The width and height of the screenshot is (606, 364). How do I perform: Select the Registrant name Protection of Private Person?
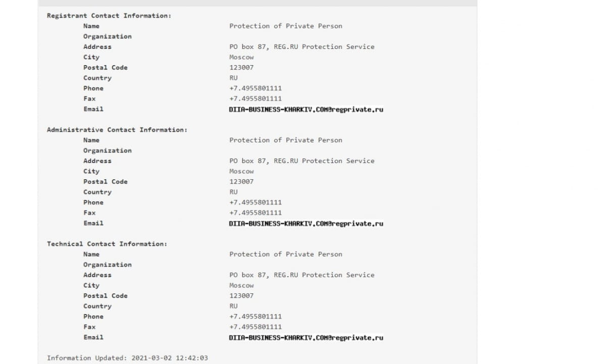(286, 26)
